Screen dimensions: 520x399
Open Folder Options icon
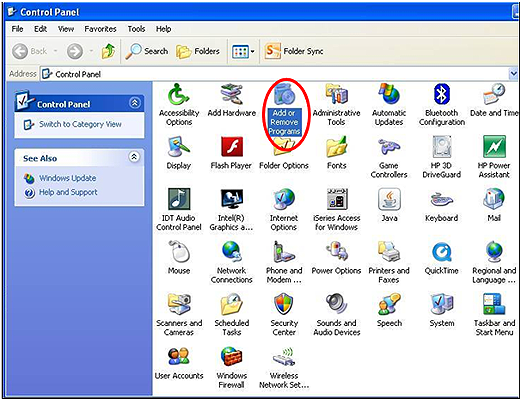pyautogui.click(x=284, y=155)
